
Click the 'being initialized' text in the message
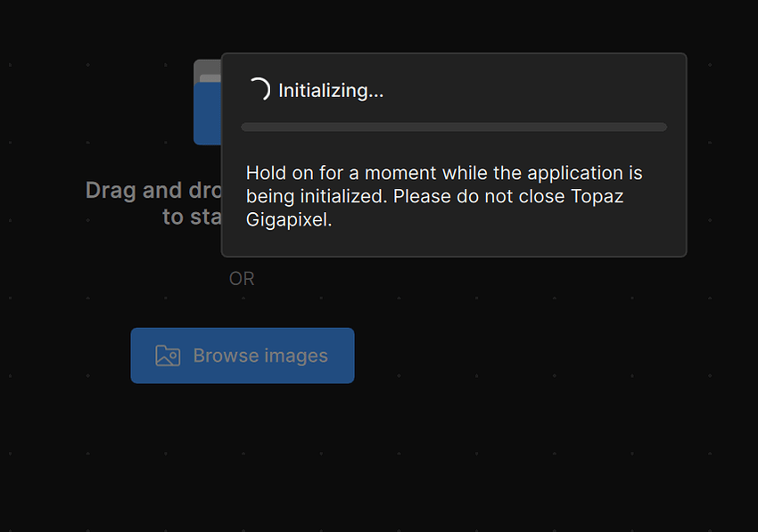pos(317,196)
